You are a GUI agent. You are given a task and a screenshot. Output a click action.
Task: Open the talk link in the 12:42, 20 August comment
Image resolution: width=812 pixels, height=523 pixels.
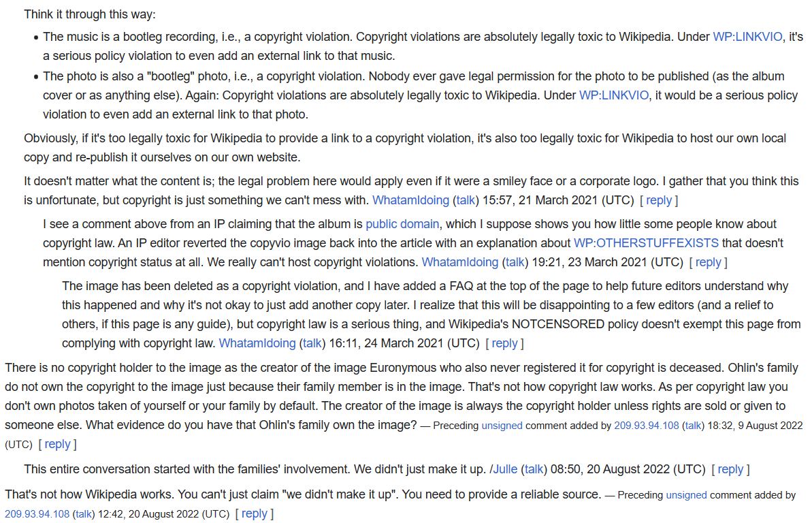[x=83, y=514]
